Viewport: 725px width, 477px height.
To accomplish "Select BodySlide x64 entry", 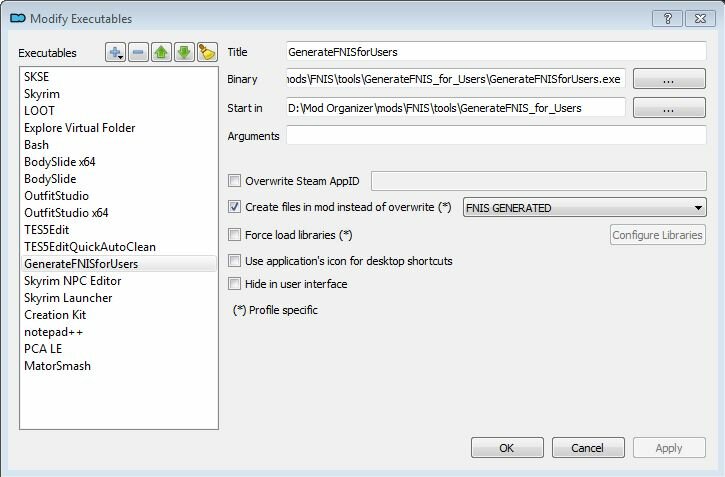I will tap(118, 162).
